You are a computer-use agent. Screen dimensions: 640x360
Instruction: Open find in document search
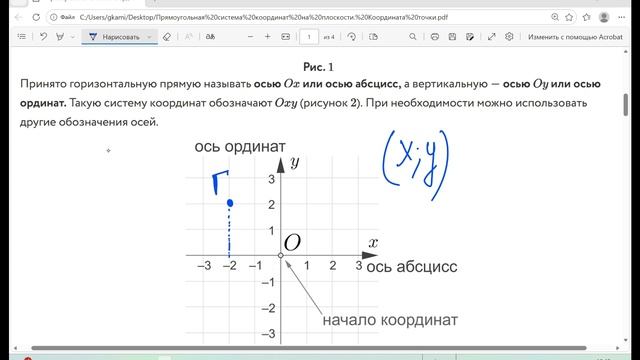413,37
